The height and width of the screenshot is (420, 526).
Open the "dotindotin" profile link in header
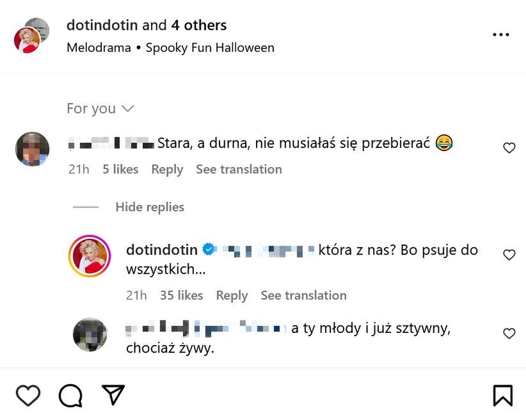click(x=101, y=26)
